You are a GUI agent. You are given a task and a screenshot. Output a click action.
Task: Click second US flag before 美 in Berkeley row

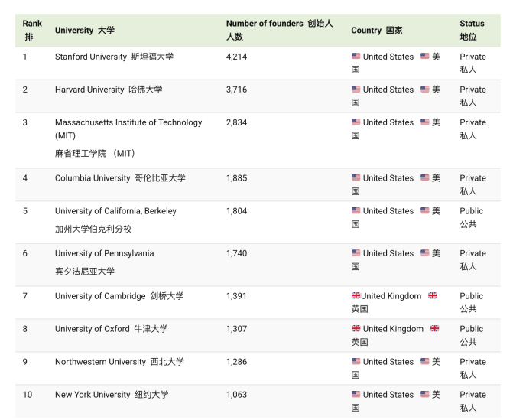click(x=424, y=210)
